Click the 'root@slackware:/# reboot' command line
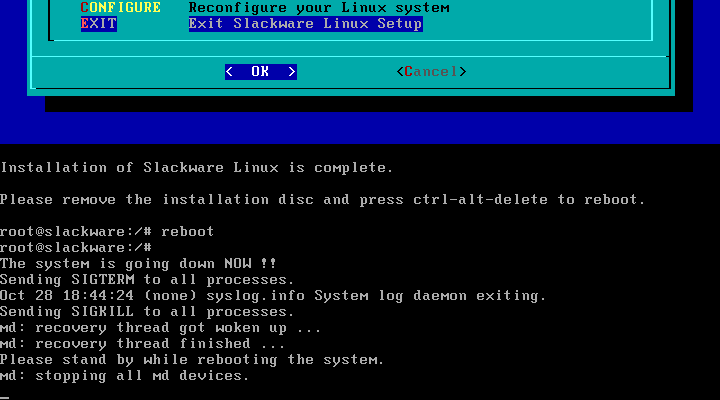Screen dimensions: 720x400 (x=107, y=231)
